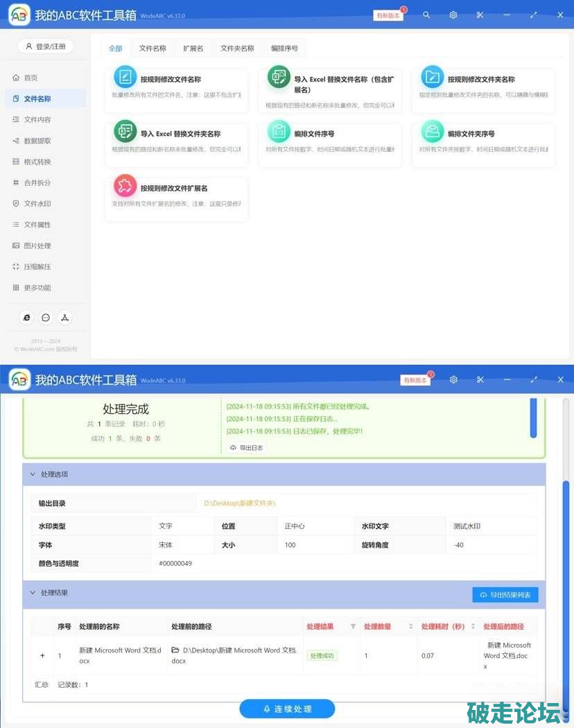The height and width of the screenshot is (728, 574).
Task: Open 处理结果 column filter
Action: click(x=353, y=627)
